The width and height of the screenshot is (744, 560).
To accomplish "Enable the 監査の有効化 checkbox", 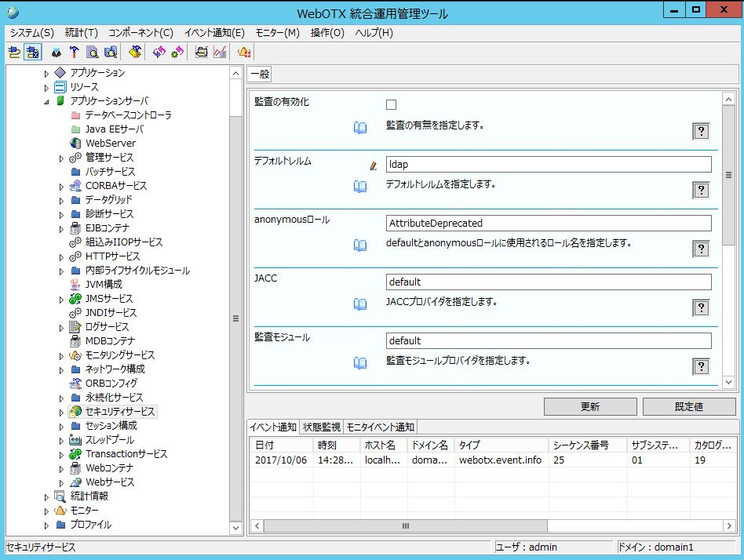I will pos(392,105).
